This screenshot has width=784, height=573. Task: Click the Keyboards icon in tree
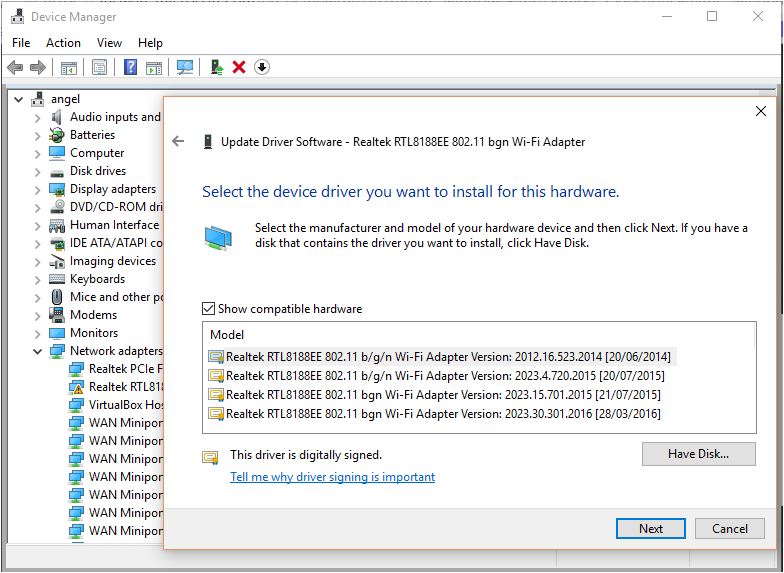pyautogui.click(x=57, y=279)
